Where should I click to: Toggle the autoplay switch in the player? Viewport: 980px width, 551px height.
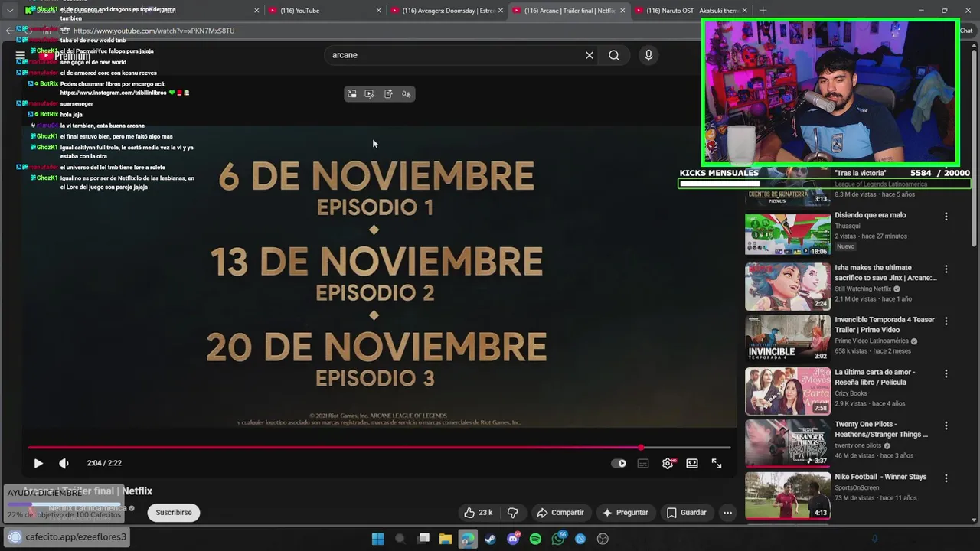pos(619,463)
